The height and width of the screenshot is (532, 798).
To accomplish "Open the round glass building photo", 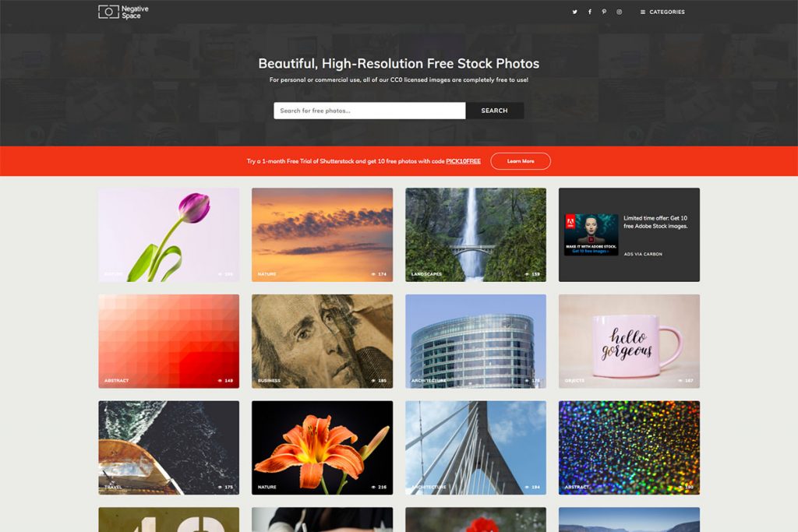I will pyautogui.click(x=476, y=341).
